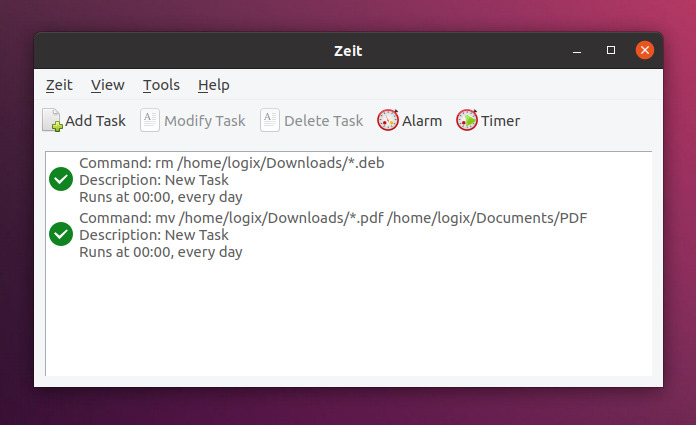Maximize the Zeit window

(611, 50)
